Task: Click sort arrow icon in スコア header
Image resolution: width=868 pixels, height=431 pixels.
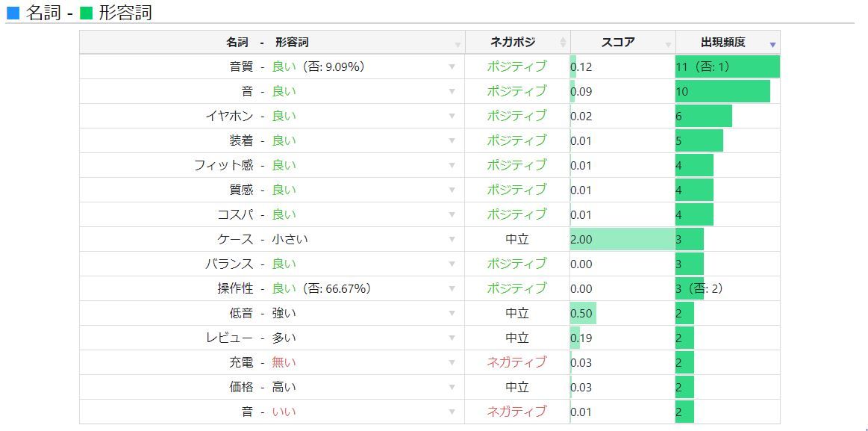Action: [668, 45]
